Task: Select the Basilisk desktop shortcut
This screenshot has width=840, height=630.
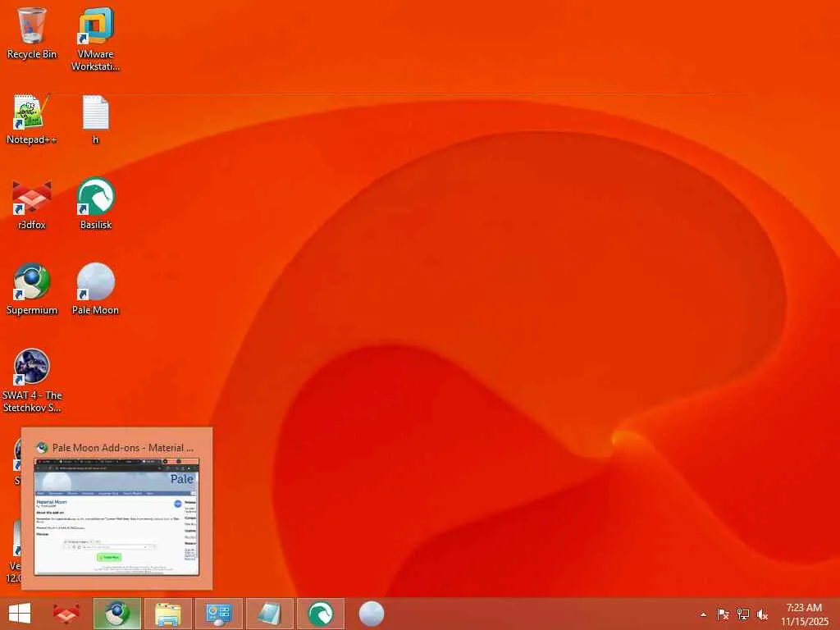Action: point(95,204)
